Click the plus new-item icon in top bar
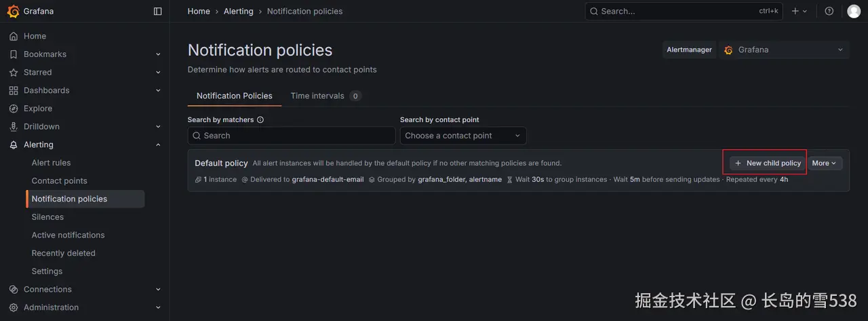Viewport: 868px width, 321px height. 795,11
